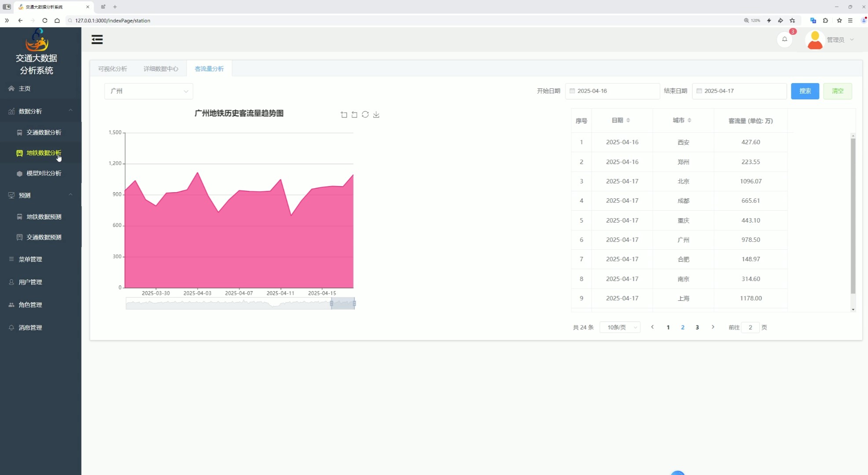Open the 广州 city dropdown

(x=148, y=91)
